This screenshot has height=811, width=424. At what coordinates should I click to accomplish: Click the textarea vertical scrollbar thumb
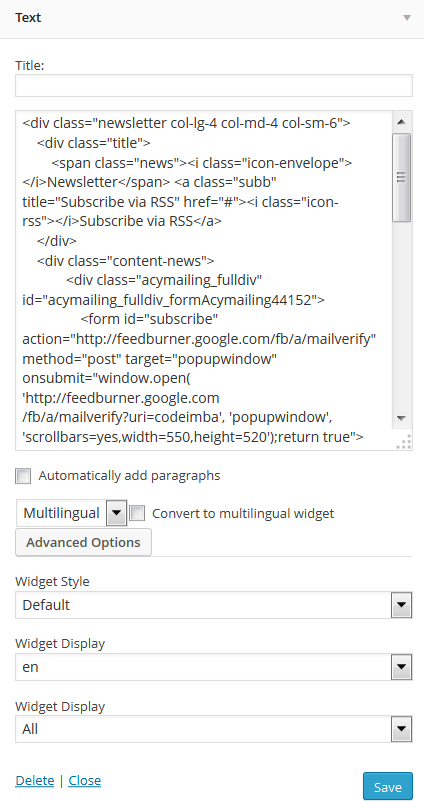click(401, 177)
